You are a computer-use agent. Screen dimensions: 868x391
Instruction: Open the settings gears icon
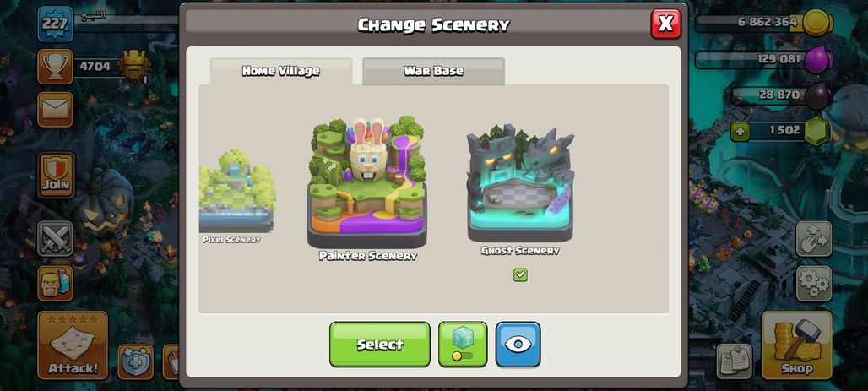pos(814,283)
